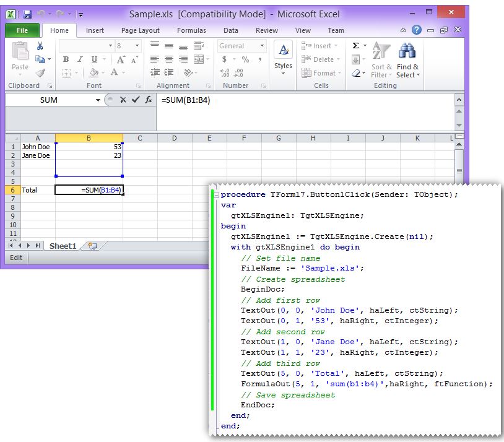Click the Merge and Center icon
The width and height of the screenshot is (504, 442).
click(199, 59)
